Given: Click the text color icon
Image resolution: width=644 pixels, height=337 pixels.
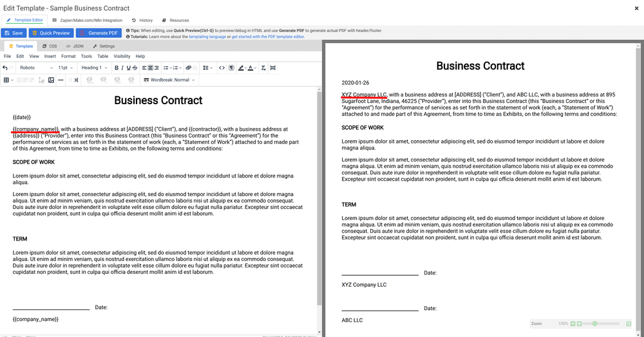Looking at the screenshot, I should [251, 68].
